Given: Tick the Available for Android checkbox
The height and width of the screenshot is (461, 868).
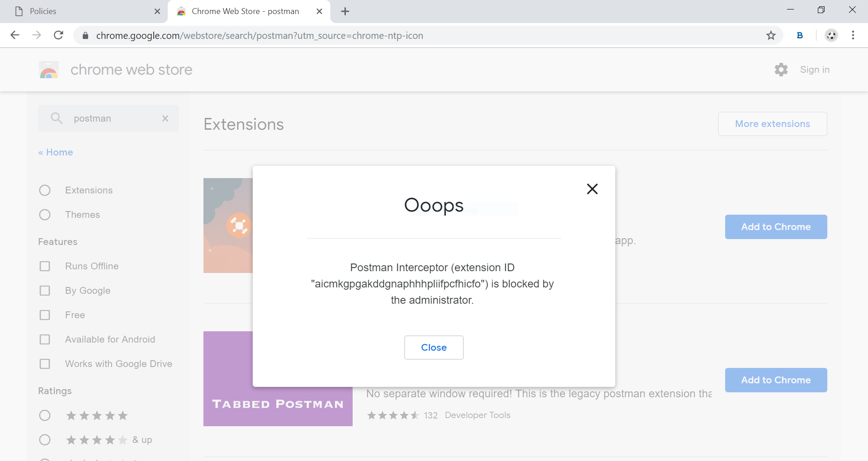Looking at the screenshot, I should tap(45, 339).
